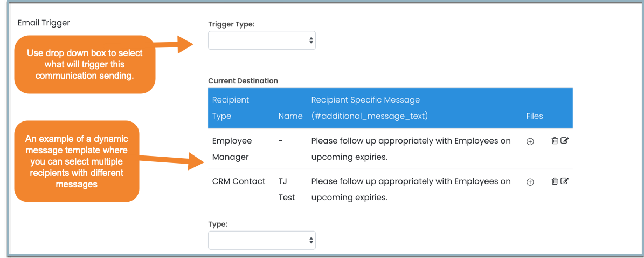This screenshot has width=644, height=258.
Task: Add file to CRM Contact row
Action: (x=530, y=182)
